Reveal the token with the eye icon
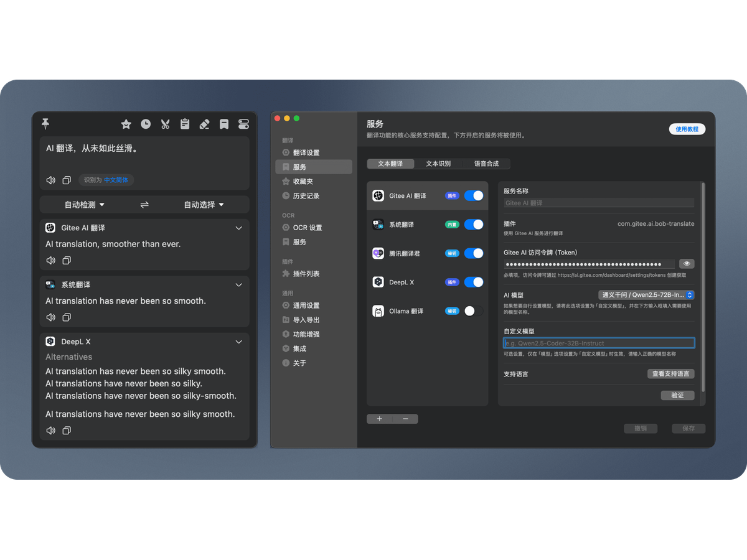The width and height of the screenshot is (747, 560). (x=687, y=264)
